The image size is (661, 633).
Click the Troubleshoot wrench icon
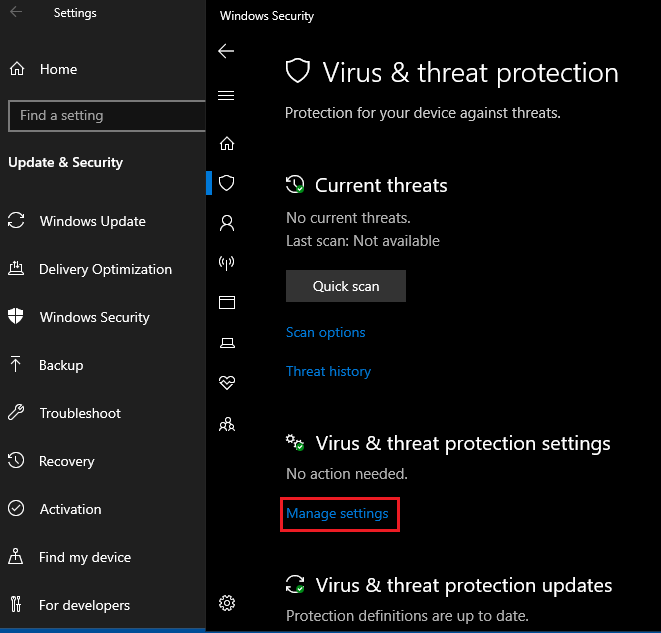[x=16, y=412]
